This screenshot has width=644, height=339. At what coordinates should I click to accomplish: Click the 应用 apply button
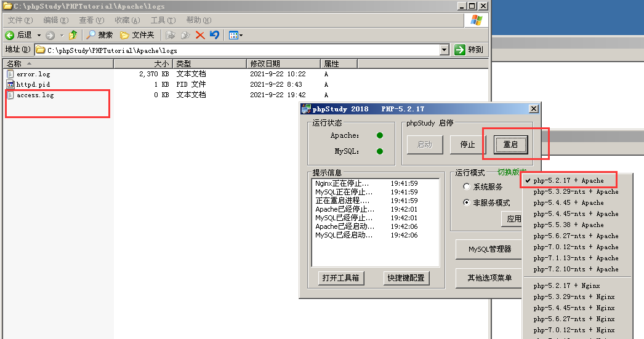pos(513,219)
